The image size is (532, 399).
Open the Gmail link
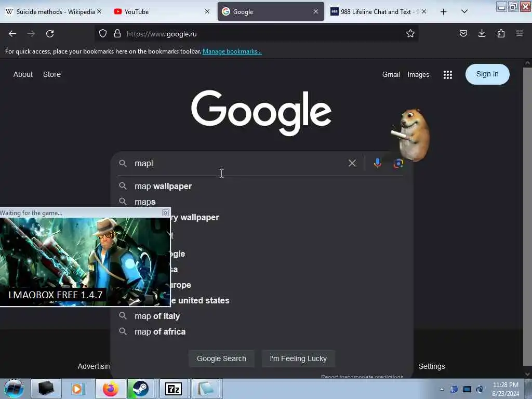pyautogui.click(x=391, y=75)
